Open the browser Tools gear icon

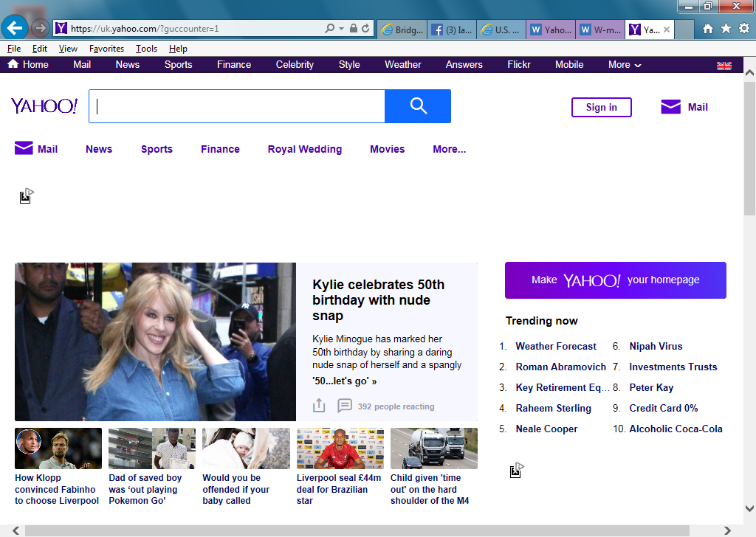tap(743, 28)
